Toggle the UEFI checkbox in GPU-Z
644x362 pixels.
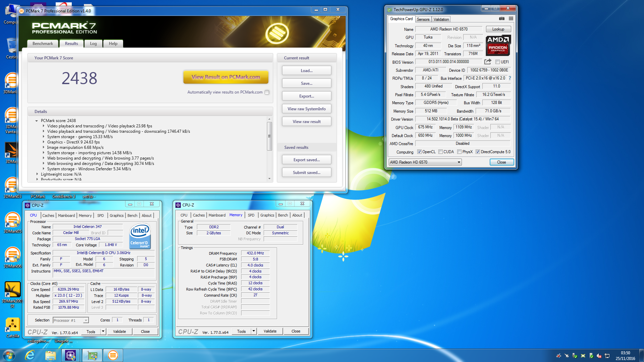click(498, 62)
